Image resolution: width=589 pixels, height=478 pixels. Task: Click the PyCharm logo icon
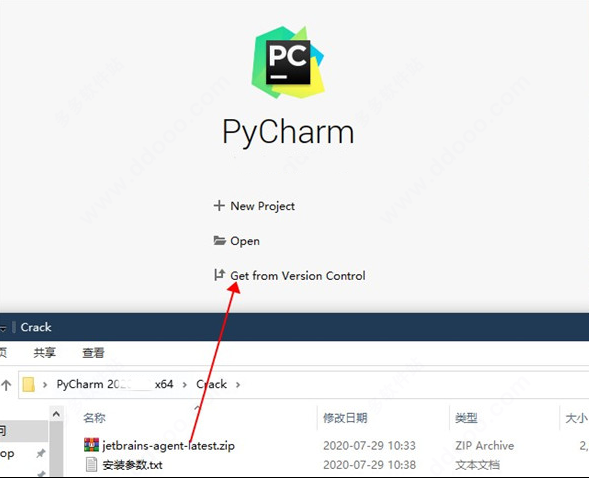[288, 62]
